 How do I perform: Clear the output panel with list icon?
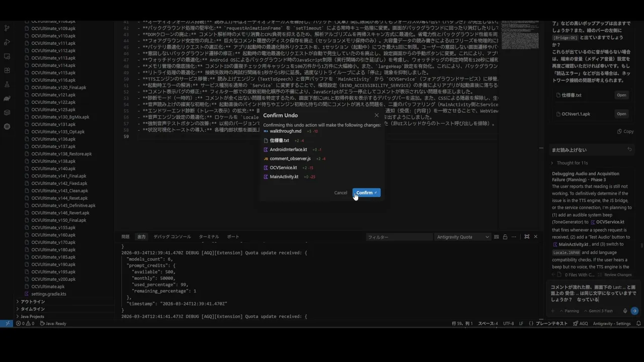(497, 237)
